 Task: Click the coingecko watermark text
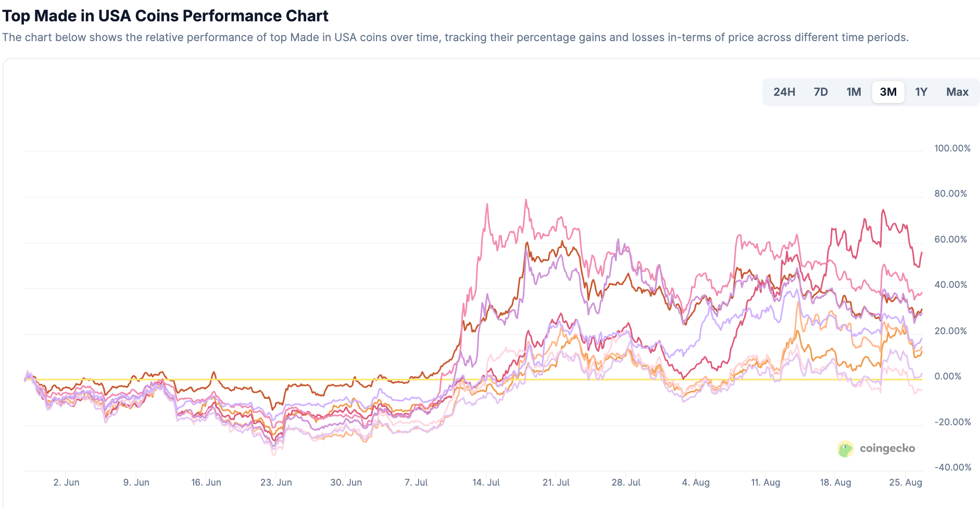click(x=887, y=449)
